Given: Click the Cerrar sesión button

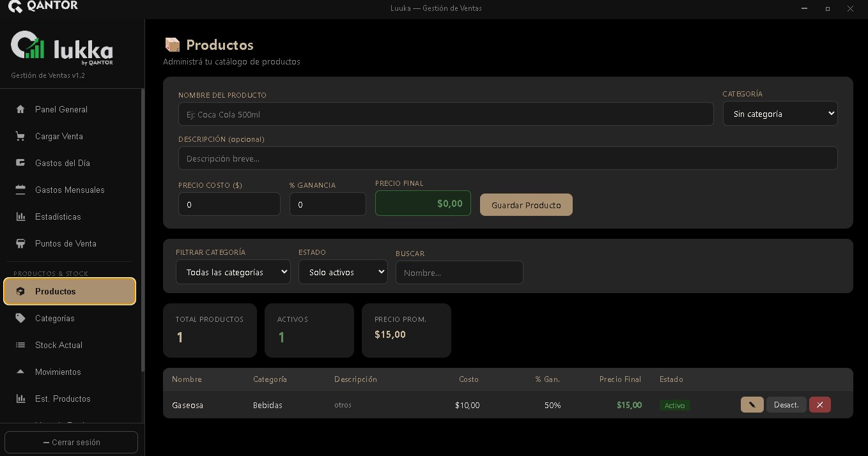Looking at the screenshot, I should [x=71, y=442].
